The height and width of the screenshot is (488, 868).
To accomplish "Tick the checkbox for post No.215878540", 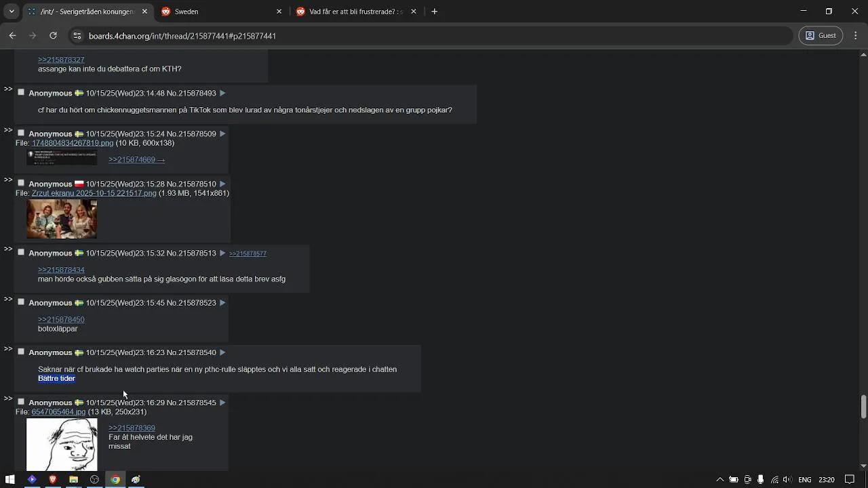I will point(21,352).
